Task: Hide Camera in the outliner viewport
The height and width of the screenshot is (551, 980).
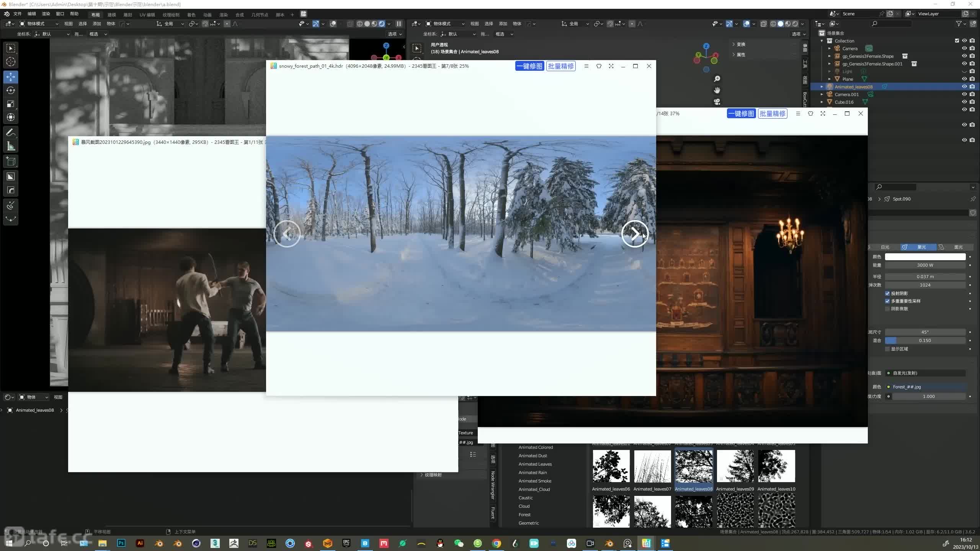Action: pyautogui.click(x=964, y=48)
